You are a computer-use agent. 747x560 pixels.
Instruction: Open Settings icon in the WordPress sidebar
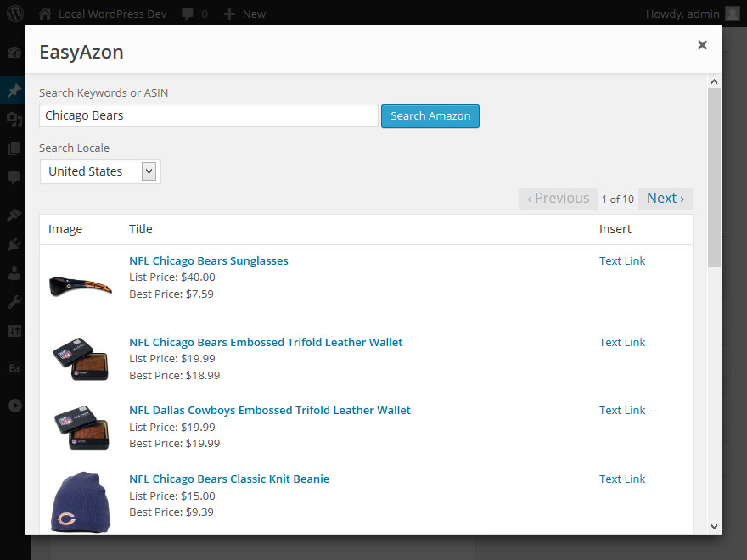point(14,330)
